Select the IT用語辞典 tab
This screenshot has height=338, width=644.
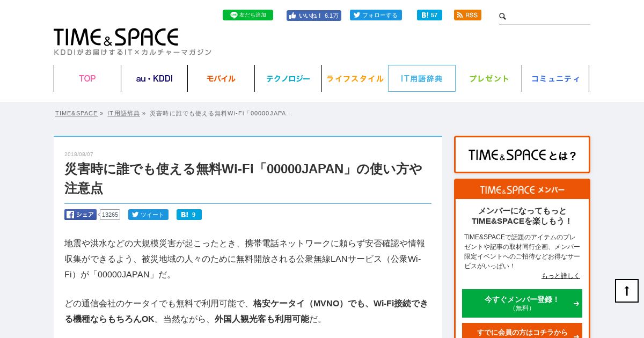tap(422, 78)
